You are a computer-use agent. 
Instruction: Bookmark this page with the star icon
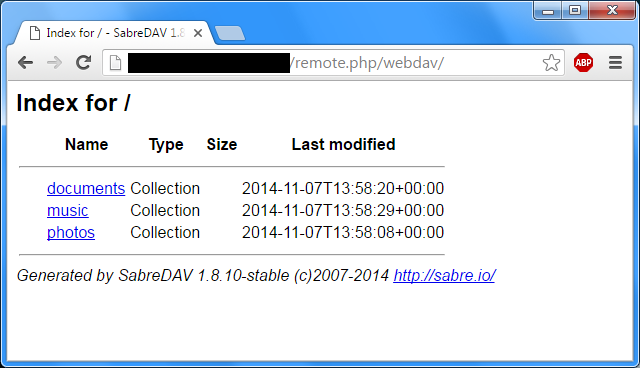point(551,63)
